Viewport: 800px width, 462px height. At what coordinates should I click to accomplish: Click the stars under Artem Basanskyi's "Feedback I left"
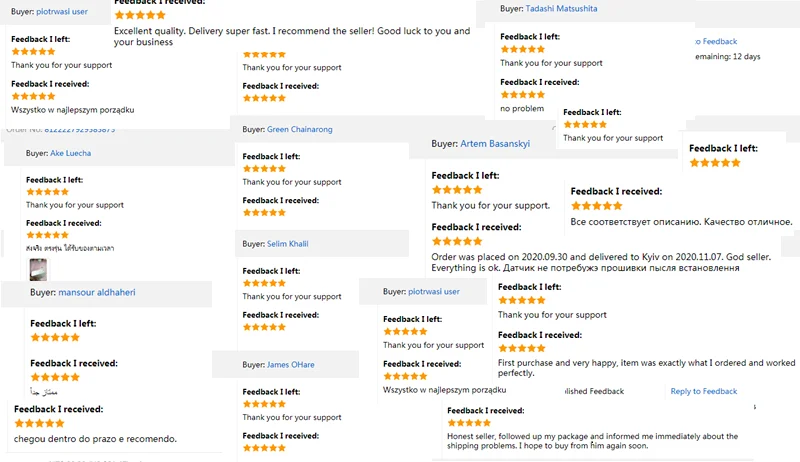click(457, 190)
